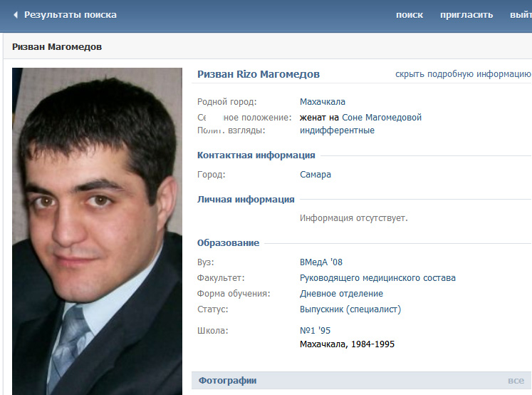The width and height of the screenshot is (532, 395).
Task: Open school link №1 '95
Action: [x=315, y=330]
